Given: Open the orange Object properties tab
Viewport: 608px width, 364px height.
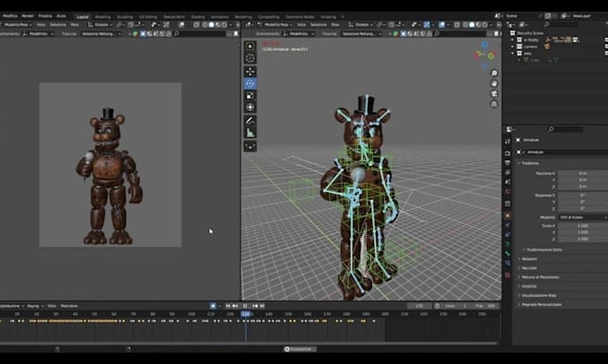Looking at the screenshot, I should (x=508, y=216).
